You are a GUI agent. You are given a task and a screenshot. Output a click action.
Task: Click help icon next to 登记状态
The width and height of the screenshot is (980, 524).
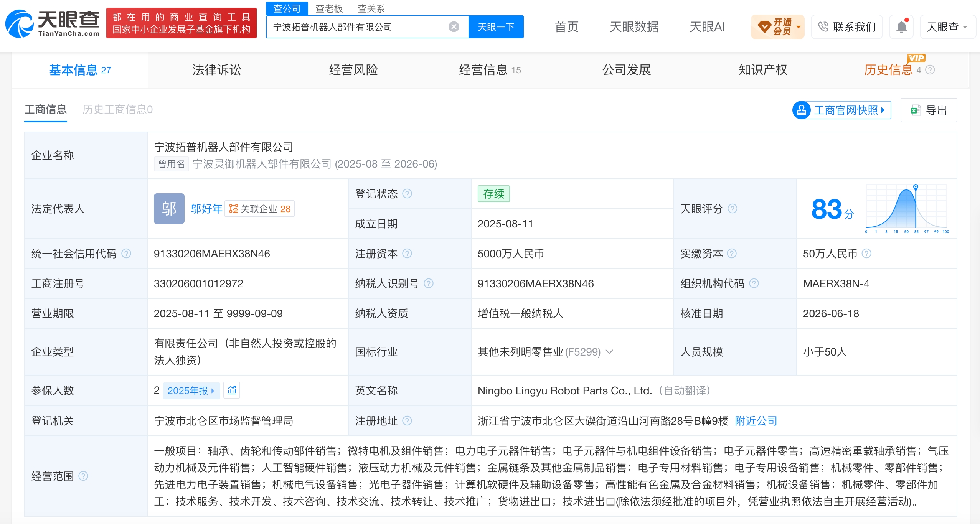click(x=407, y=194)
